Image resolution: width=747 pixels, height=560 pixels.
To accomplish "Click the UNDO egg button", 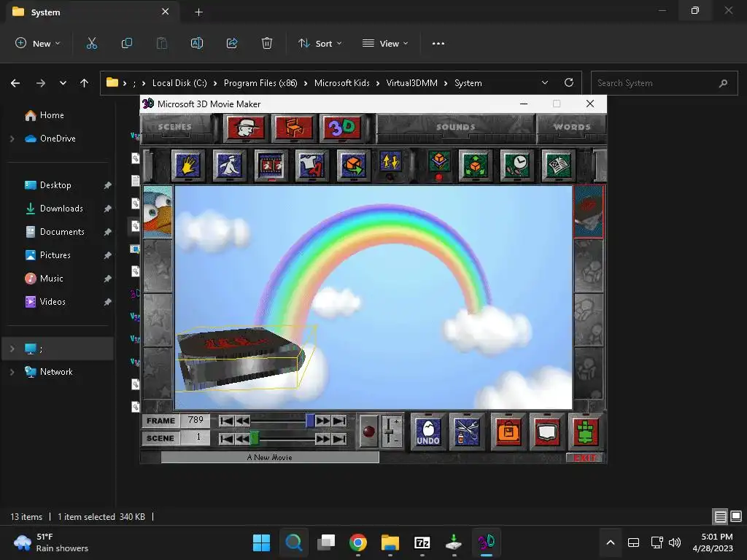I will [x=427, y=432].
